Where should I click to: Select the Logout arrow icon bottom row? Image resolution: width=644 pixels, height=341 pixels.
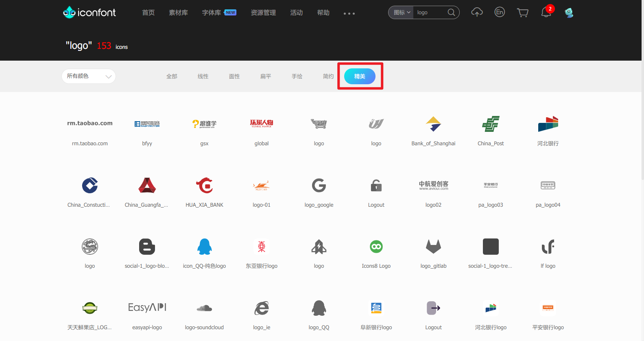[434, 308]
